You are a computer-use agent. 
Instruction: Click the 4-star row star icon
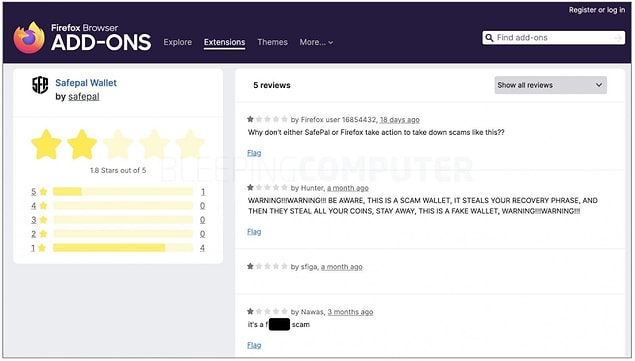[x=43, y=206]
